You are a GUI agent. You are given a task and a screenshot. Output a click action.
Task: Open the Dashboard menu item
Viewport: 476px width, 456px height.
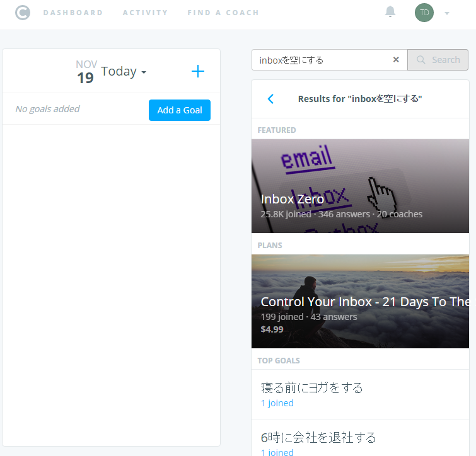click(73, 13)
